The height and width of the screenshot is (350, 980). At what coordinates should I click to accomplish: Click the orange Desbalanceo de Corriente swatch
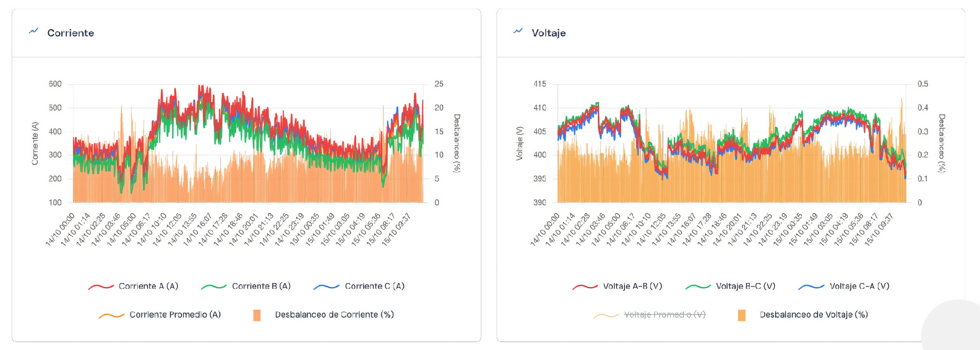pyautogui.click(x=257, y=315)
